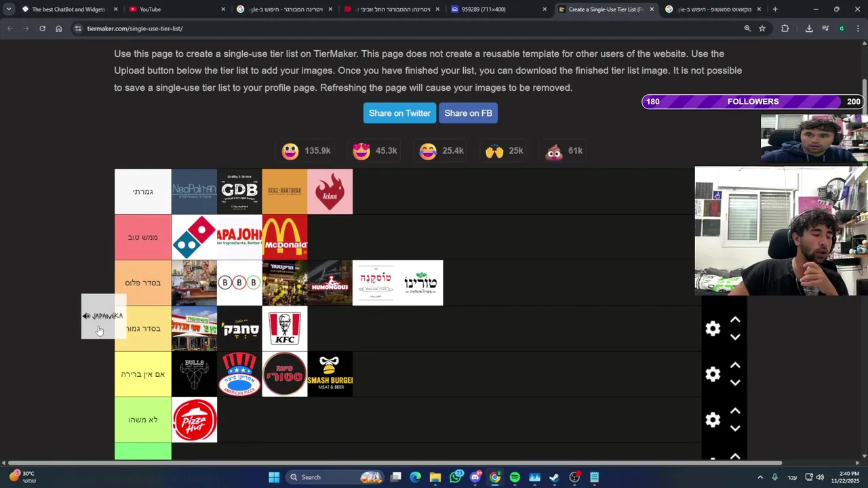Click the laughing emoji reaction 25.4k

click(x=441, y=150)
